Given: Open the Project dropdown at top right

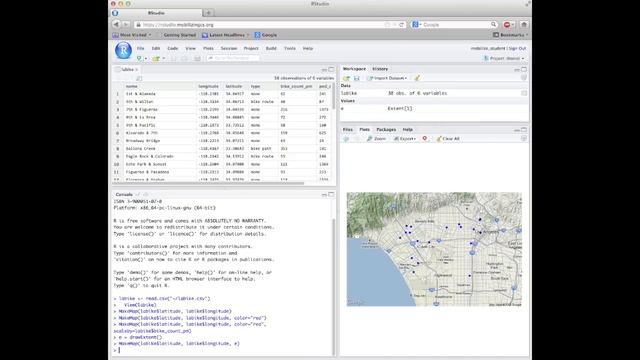Looking at the screenshot, I should click(504, 58).
